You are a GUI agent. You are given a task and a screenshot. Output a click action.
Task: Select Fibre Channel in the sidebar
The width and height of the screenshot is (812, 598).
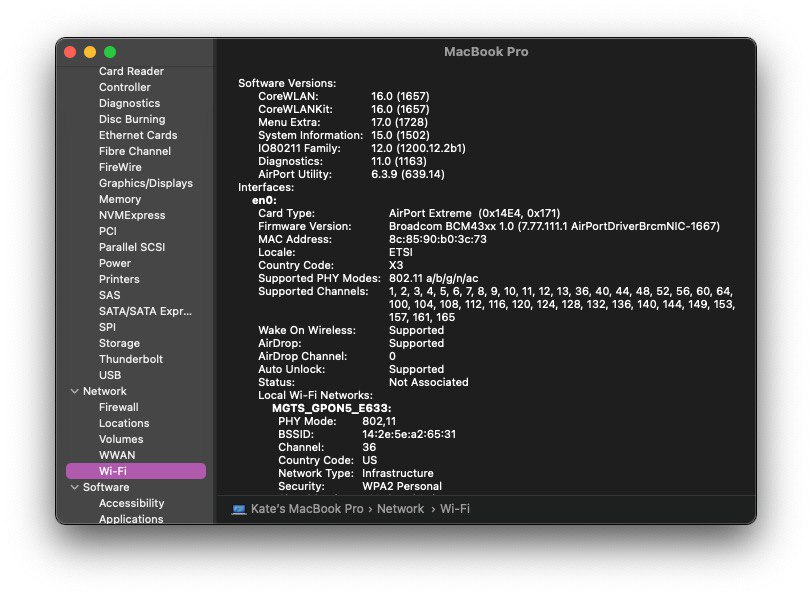click(x=135, y=152)
